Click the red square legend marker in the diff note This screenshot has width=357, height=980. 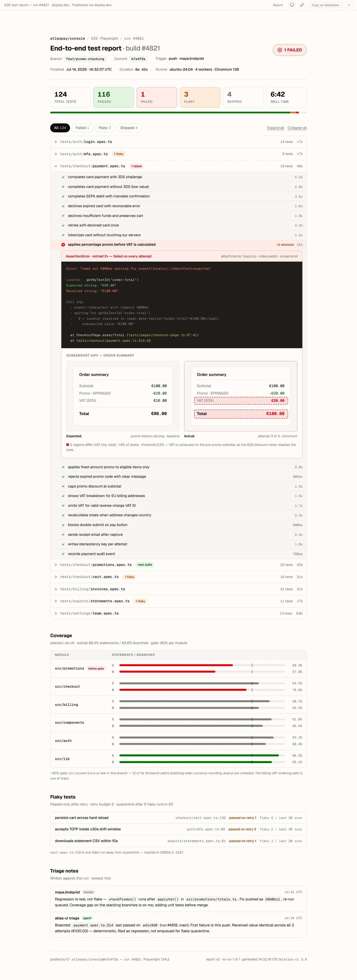click(68, 444)
